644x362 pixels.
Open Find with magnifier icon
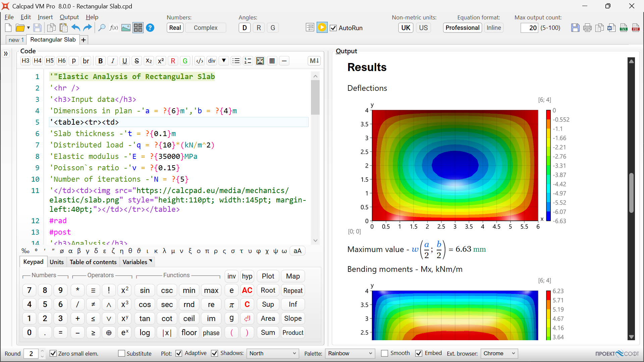click(102, 28)
